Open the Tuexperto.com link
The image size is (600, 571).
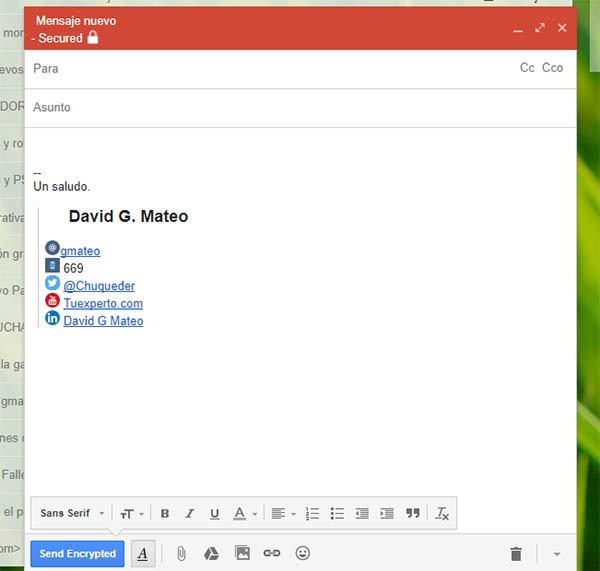click(x=103, y=303)
